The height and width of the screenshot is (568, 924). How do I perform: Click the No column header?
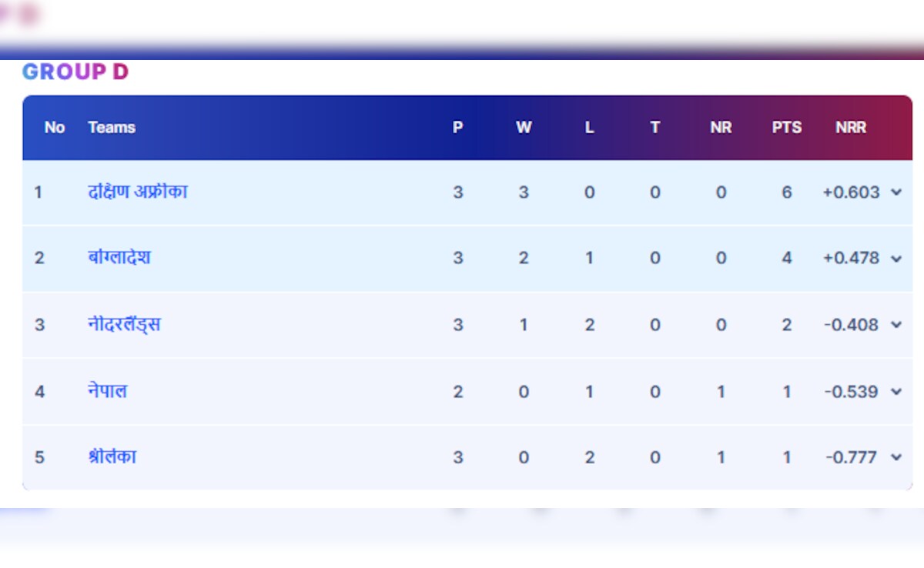click(x=55, y=128)
